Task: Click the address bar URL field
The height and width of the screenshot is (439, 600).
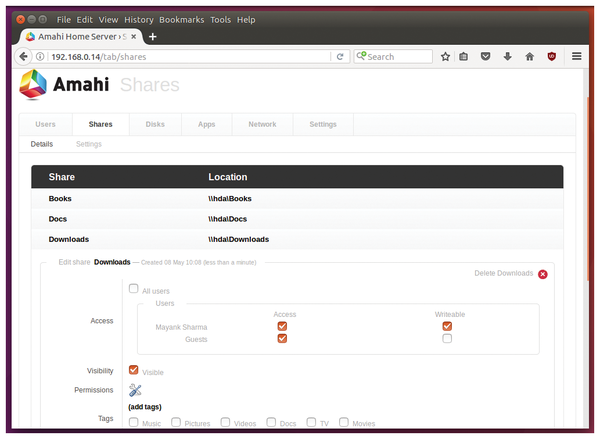Action: click(189, 57)
